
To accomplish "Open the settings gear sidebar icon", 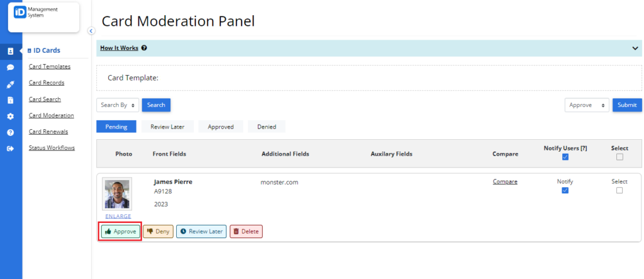I will tap(11, 117).
